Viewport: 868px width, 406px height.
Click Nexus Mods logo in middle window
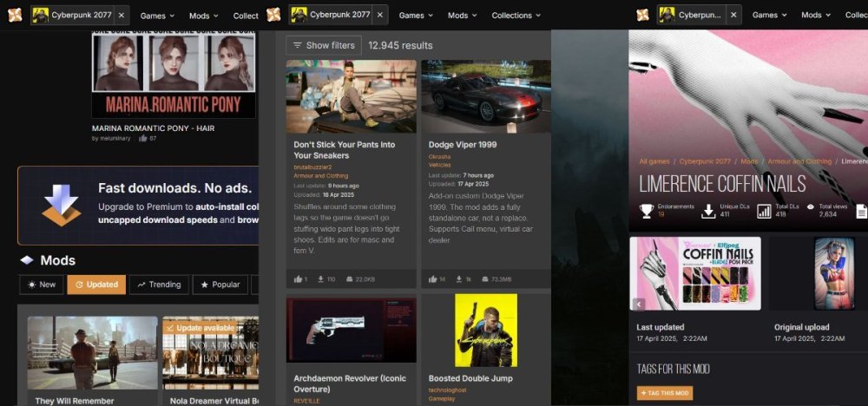pos(273,15)
